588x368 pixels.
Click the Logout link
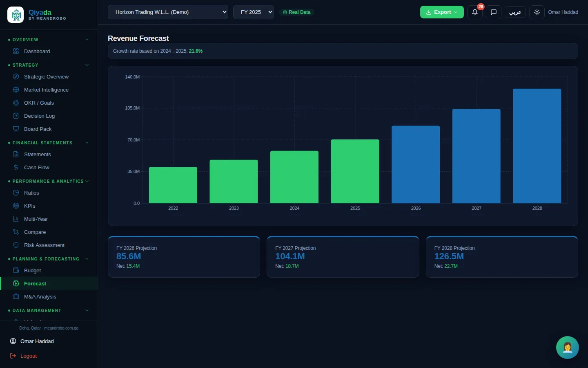pos(24,356)
